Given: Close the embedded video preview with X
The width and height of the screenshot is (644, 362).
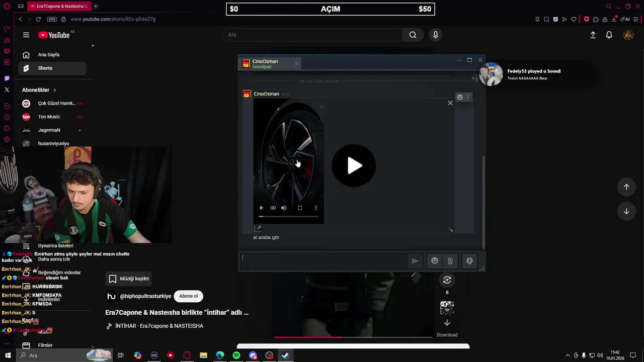Looking at the screenshot, I should [450, 103].
